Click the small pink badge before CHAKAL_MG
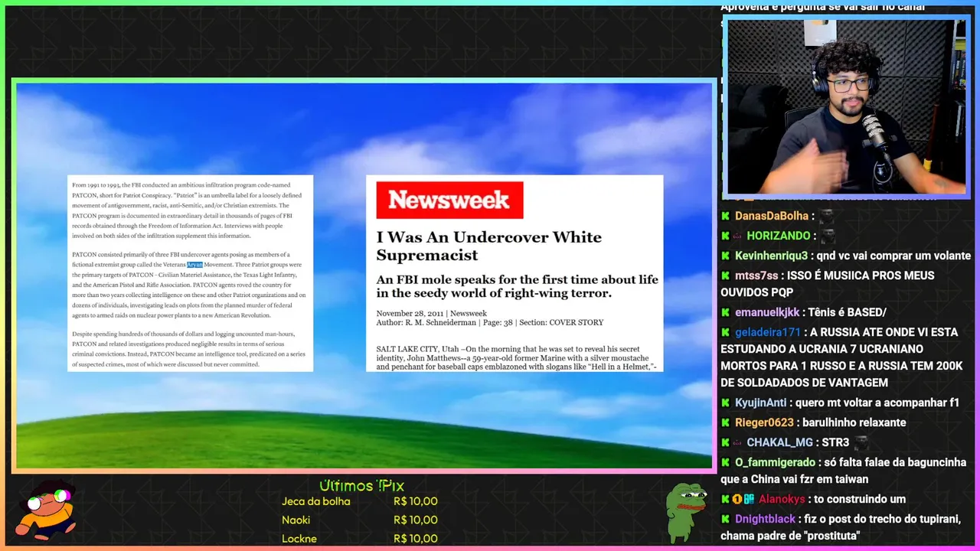 coord(737,442)
